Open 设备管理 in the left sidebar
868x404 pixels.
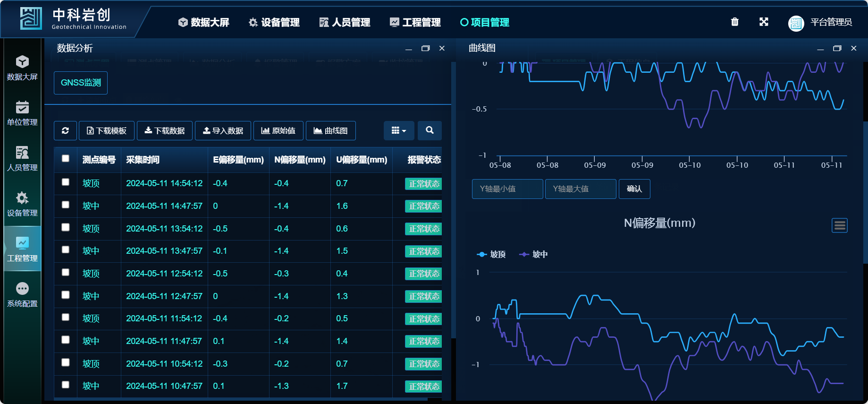tap(22, 204)
